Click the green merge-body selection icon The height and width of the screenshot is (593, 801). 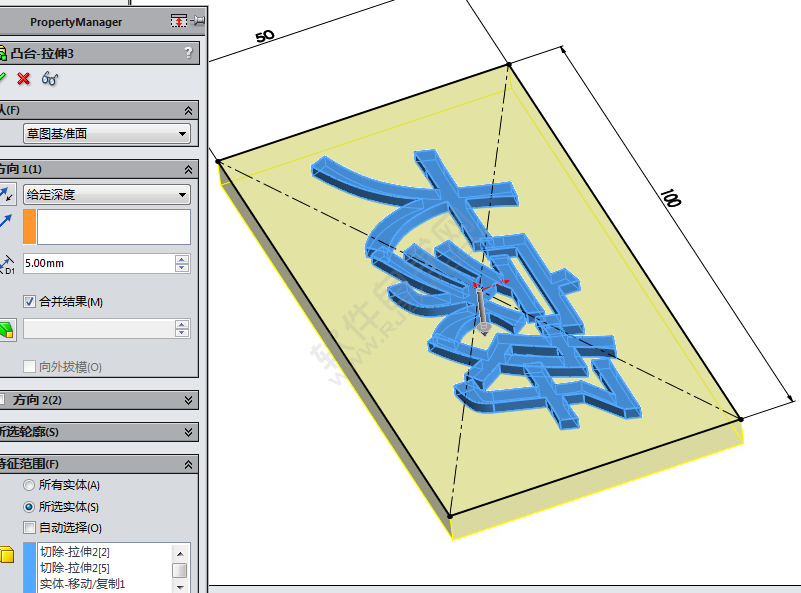[x=8, y=328]
